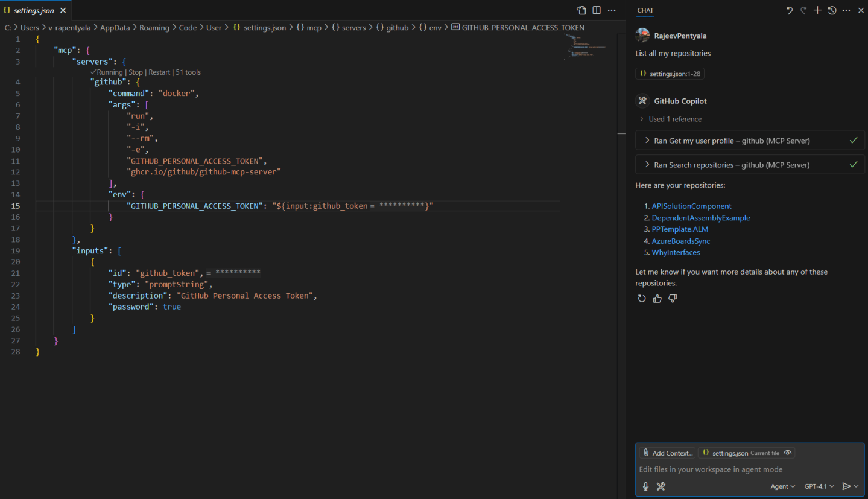The image size is (868, 499).
Task: Toggle visibility of the settings.json attachment eye icon
Action: tap(787, 453)
